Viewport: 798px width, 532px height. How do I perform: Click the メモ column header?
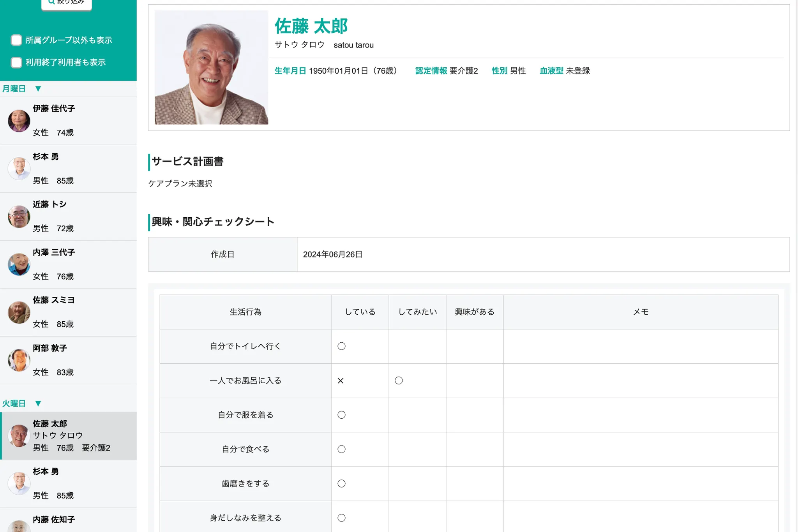point(641,312)
